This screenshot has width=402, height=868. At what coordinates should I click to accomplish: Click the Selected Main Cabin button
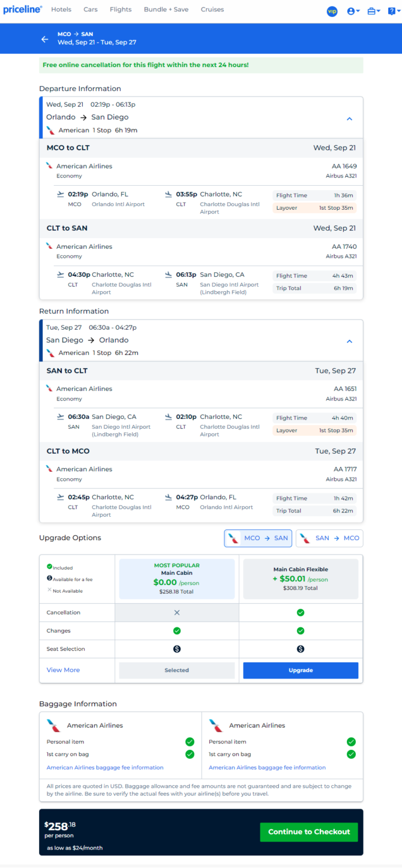click(177, 670)
